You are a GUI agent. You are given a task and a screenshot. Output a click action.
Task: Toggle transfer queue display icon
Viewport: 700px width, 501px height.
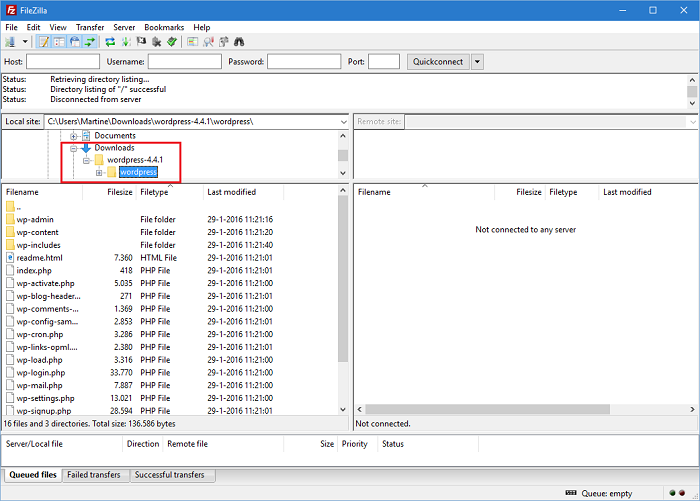coord(90,42)
